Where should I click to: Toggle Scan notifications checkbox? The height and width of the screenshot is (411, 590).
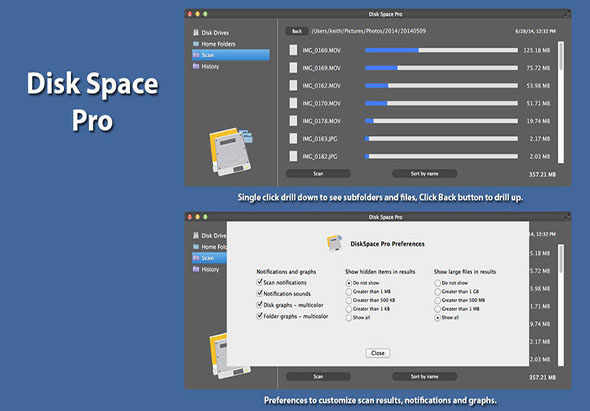[259, 282]
